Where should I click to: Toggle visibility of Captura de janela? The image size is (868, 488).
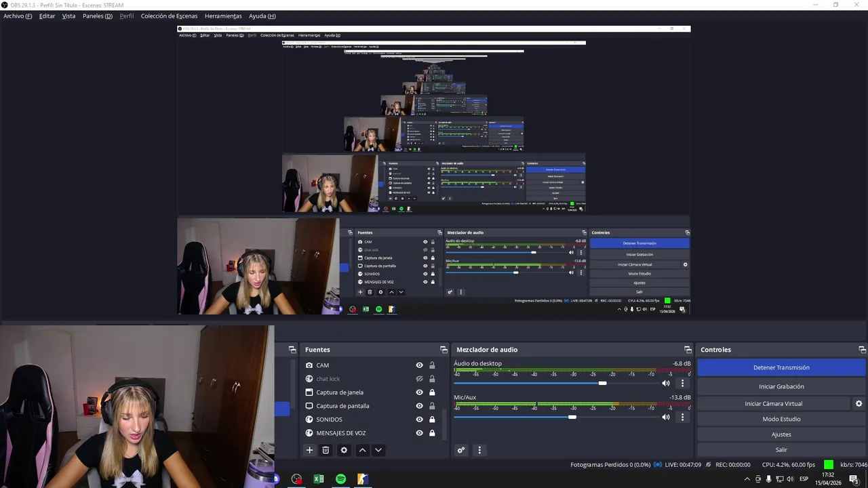coord(419,392)
